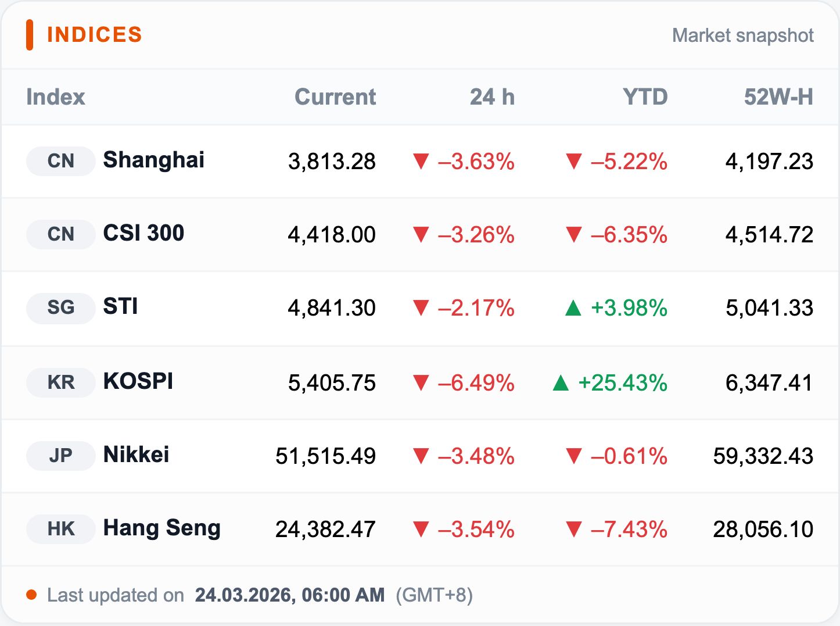
Task: Select the Nikkei current value 51,515.49
Action: (325, 456)
